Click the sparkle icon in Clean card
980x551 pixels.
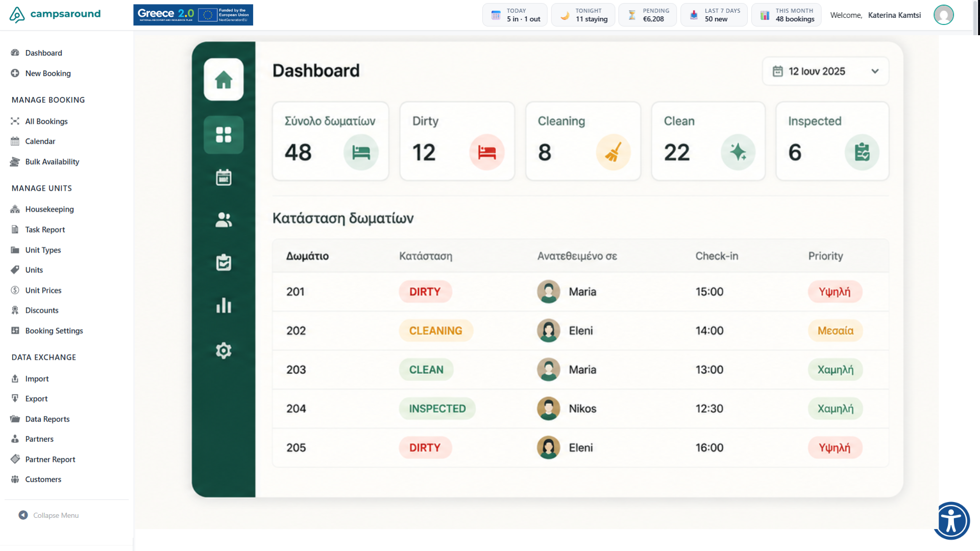(738, 152)
